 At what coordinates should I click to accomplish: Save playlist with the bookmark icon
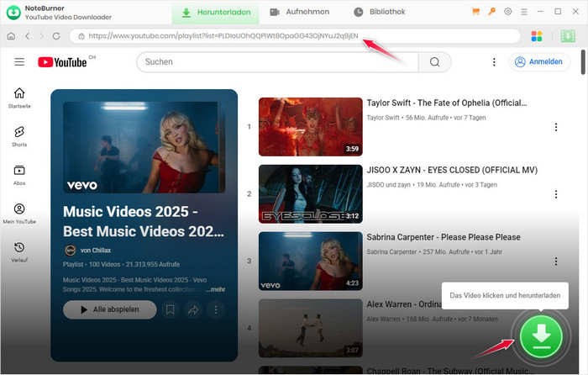tap(171, 310)
